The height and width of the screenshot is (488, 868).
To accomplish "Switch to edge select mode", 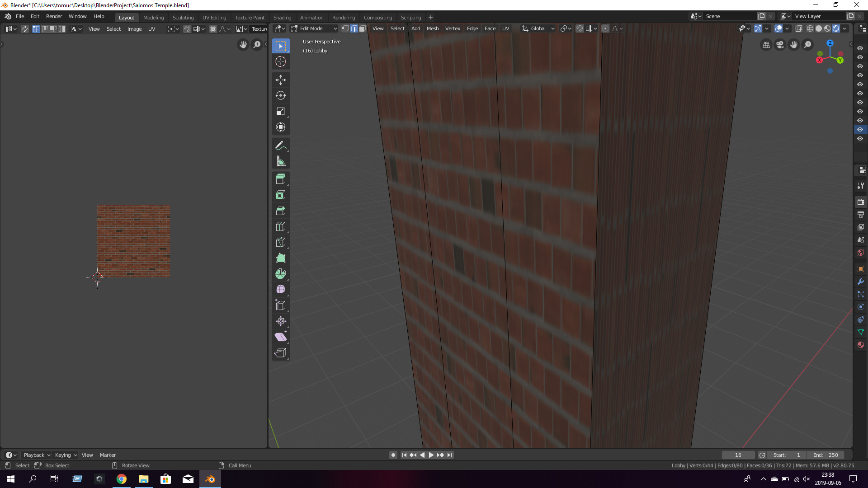I will pyautogui.click(x=354, y=28).
